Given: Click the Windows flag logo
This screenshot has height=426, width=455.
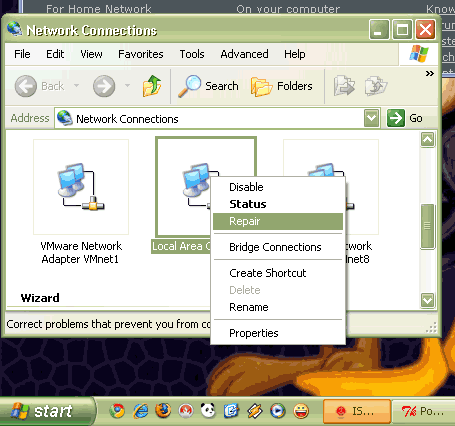Looking at the screenshot, I should [419, 54].
